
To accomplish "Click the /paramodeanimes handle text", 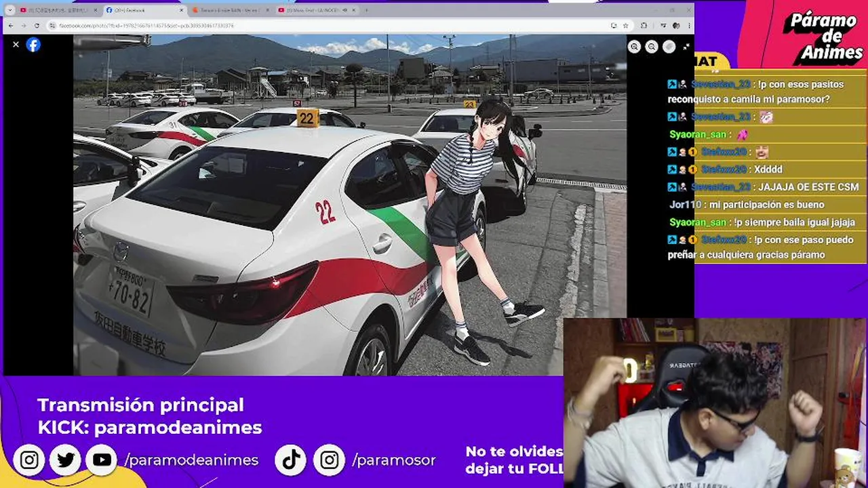I will point(191,460).
